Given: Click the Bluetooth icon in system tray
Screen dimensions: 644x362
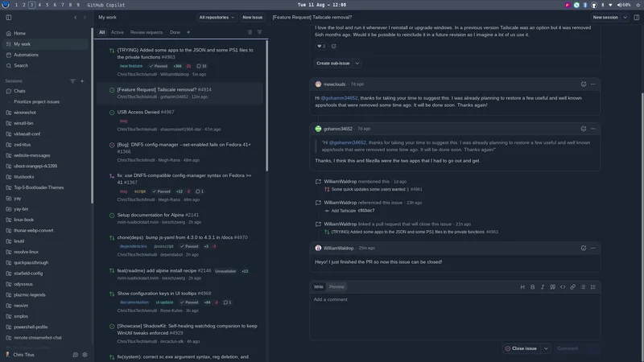Looking at the screenshot, I should (x=585, y=5).
